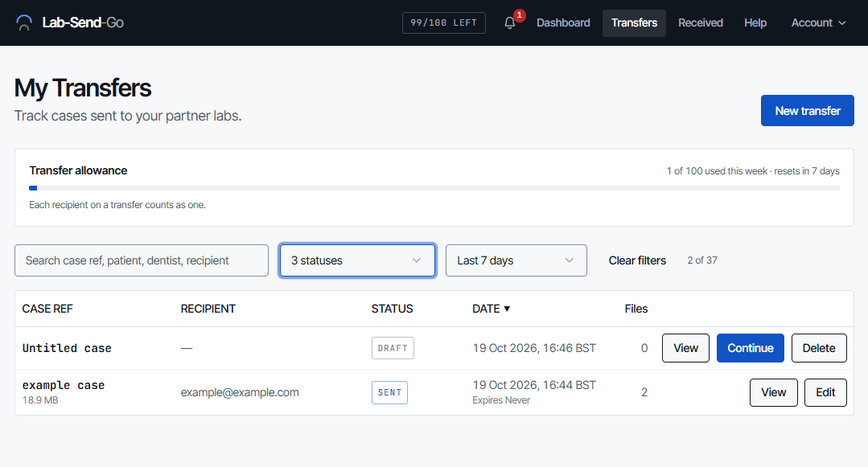Click the 99/100 LEFT allowance badge
The image size is (868, 467).
pos(443,23)
